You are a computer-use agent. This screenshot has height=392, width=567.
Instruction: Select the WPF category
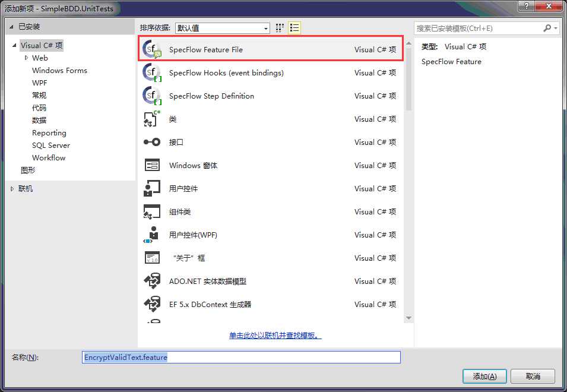39,83
